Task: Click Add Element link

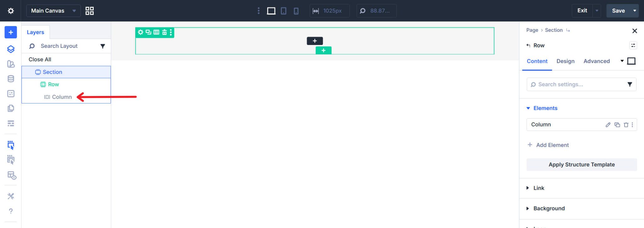Action: click(548, 145)
